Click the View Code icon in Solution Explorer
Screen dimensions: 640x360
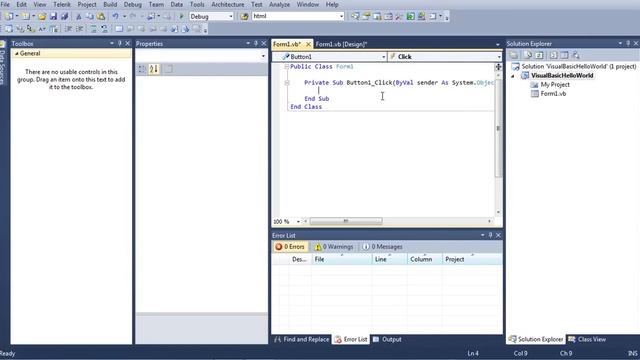click(x=553, y=55)
